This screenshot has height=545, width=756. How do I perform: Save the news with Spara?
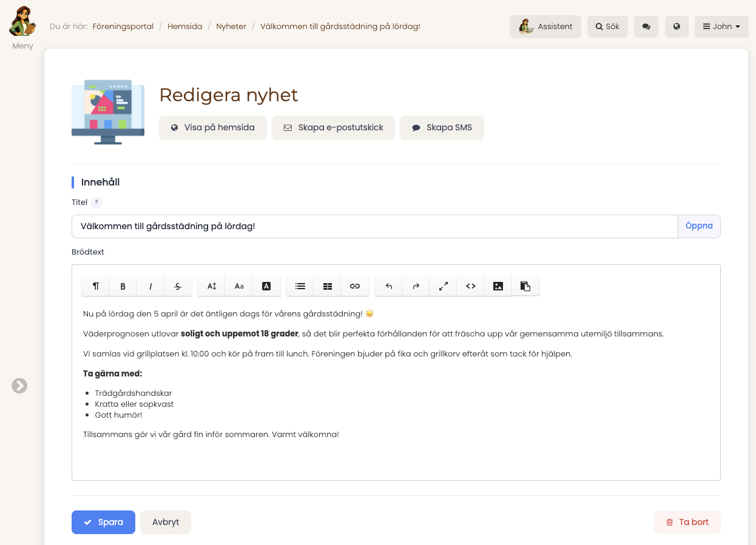(103, 522)
